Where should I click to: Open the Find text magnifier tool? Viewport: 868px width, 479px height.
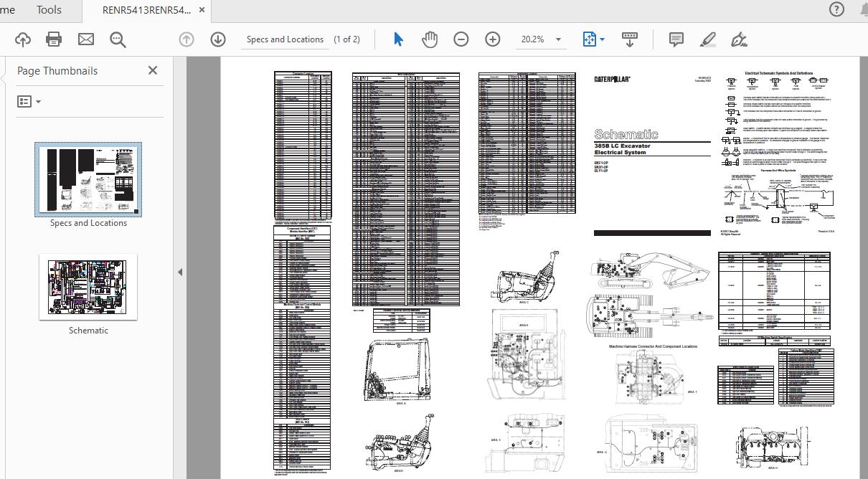(118, 39)
